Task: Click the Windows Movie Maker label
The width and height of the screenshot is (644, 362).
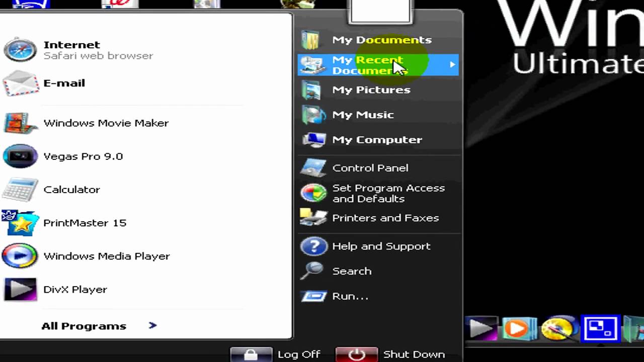Action: pos(106,123)
